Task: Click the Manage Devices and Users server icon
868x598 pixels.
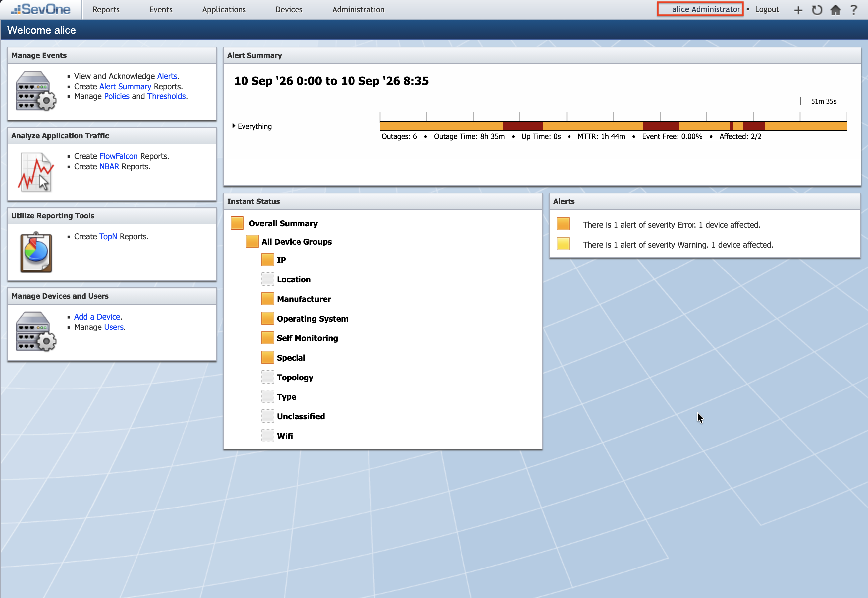Action: point(36,331)
